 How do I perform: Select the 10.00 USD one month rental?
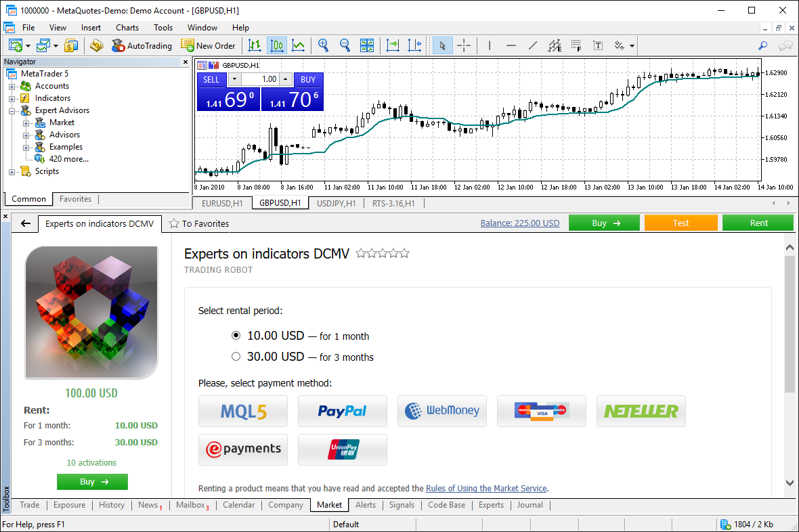236,336
